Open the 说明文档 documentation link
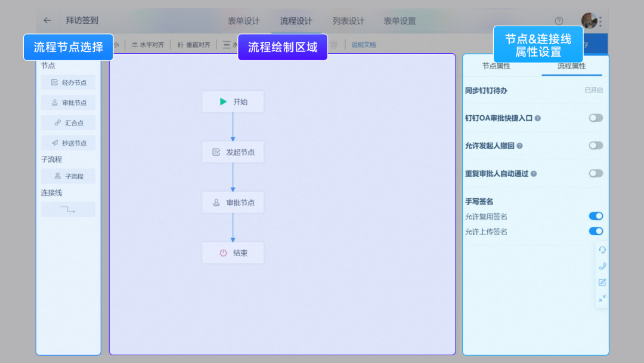Screen dimensions: 644x363 363,44
